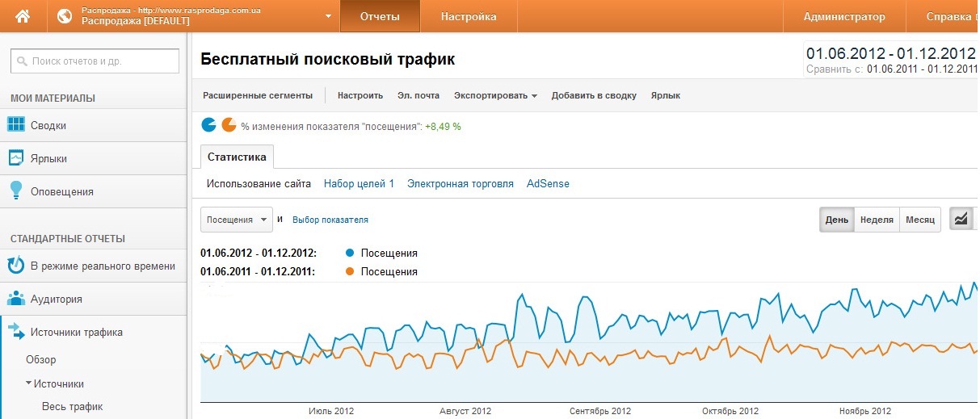
Task: Click the report search input field
Action: pos(95,61)
